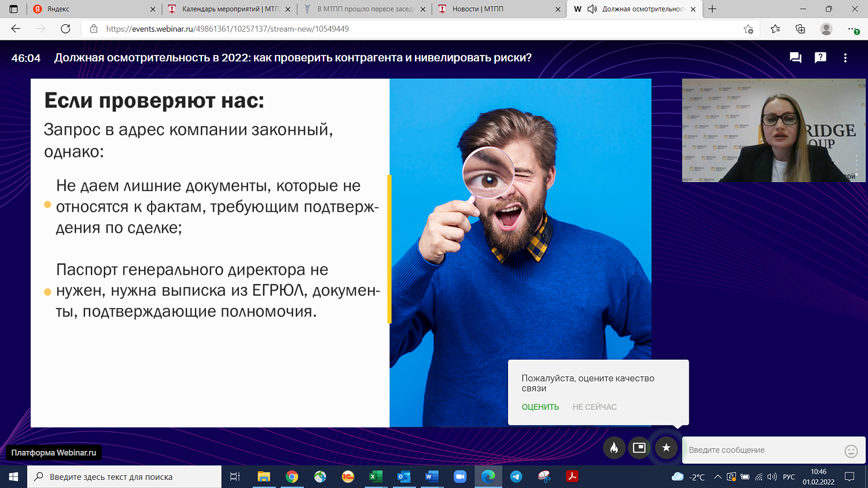Send a fire reaction
The width and height of the screenshot is (868, 488).
pyautogui.click(x=614, y=448)
